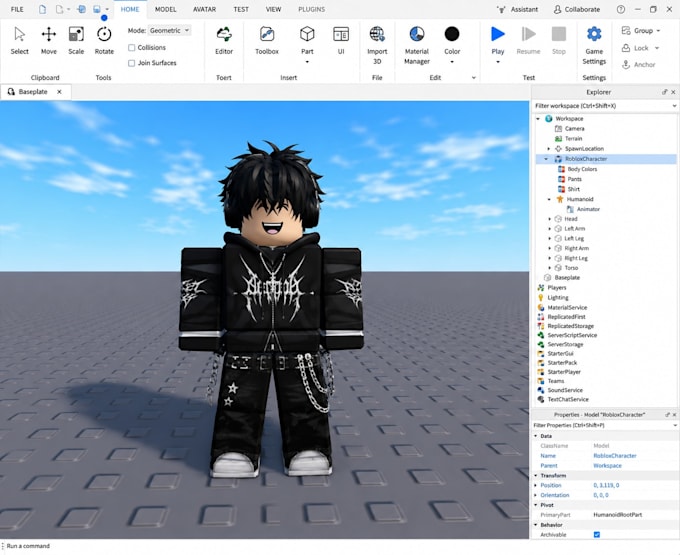Click Import 3D globe icon
680x555 pixels.
coord(377,34)
